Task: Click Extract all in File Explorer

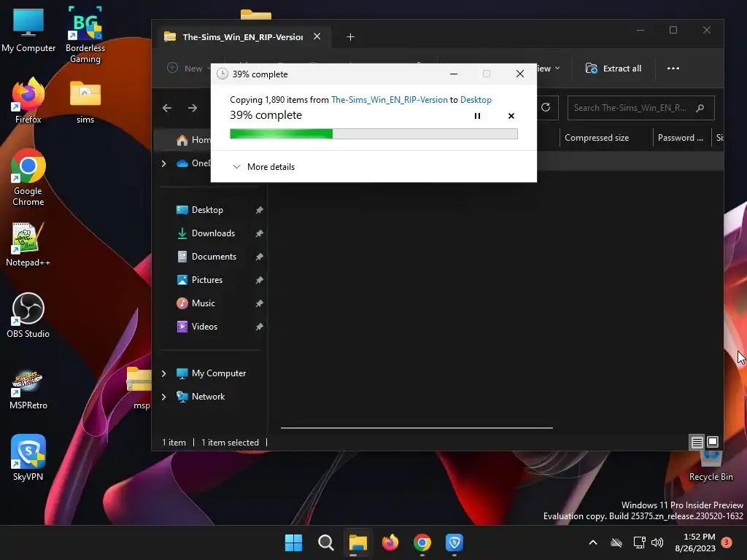Action: (x=614, y=69)
